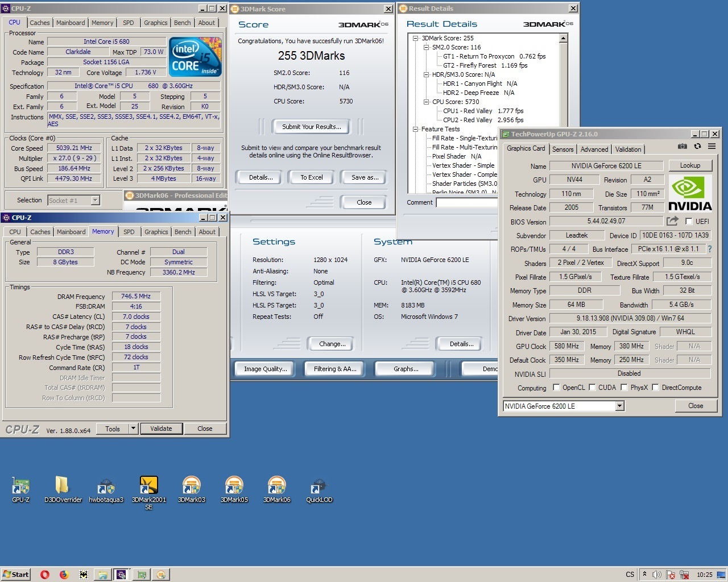Click the volume speaker tray icon
Viewport: 728px width, 582px height.
point(657,575)
